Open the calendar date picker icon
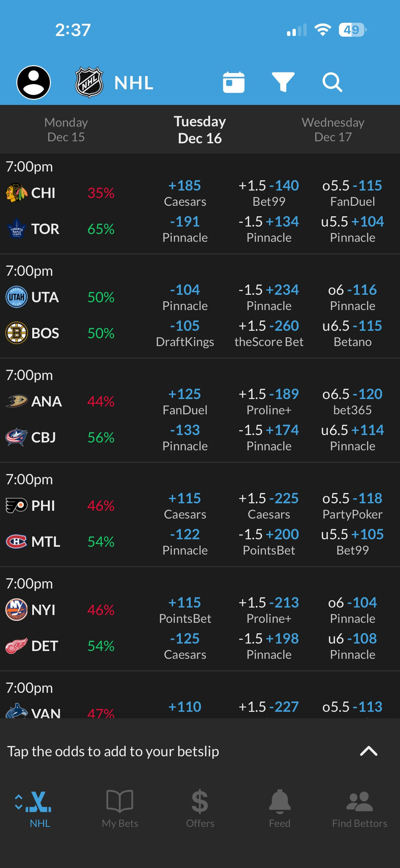Screen dimensions: 400x868 pos(233,82)
